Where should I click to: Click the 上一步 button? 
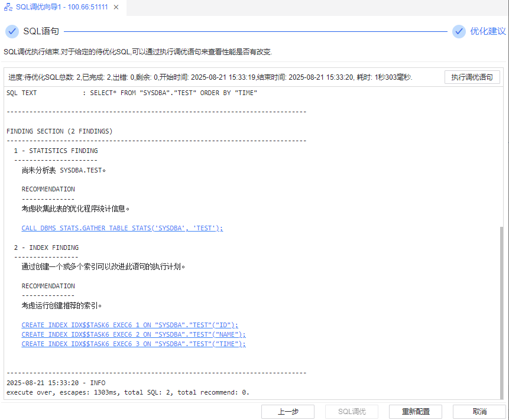pos(288,412)
